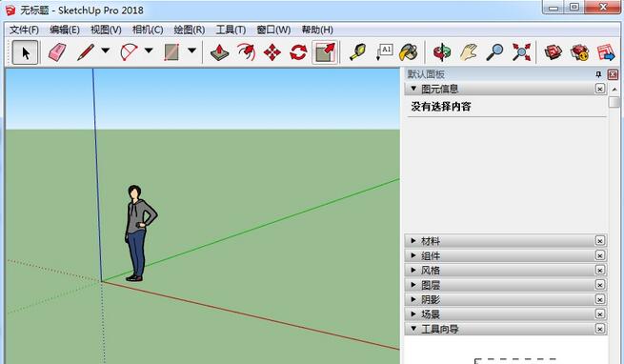Screen dimensions: 624x364
Task: Click the tray panel vertical scrollbar thumb
Action: click(x=614, y=102)
